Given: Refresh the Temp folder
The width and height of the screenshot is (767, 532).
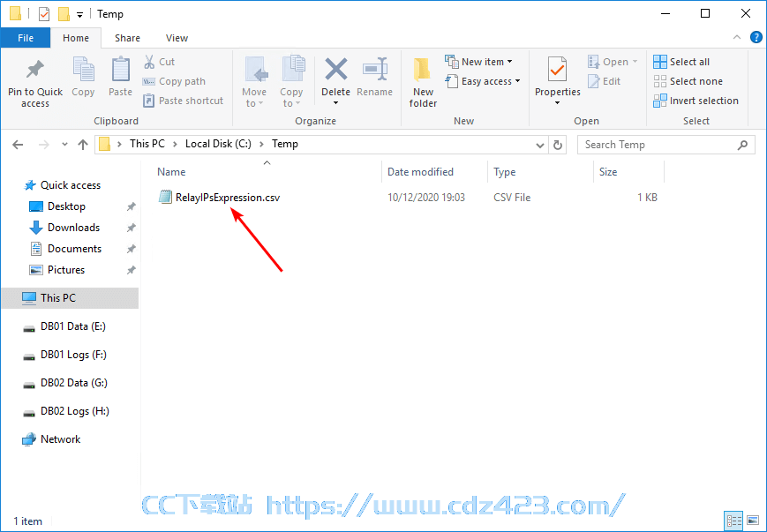Looking at the screenshot, I should 557,145.
